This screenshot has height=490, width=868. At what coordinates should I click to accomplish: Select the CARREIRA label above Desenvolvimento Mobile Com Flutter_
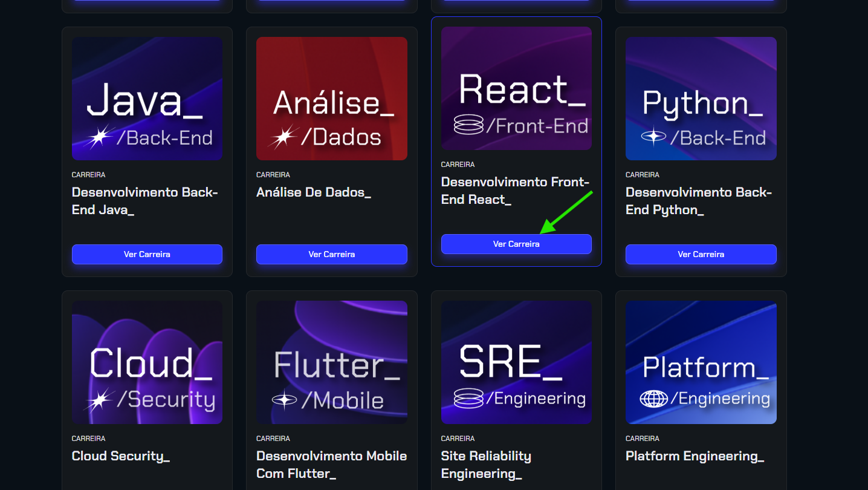[x=273, y=439]
